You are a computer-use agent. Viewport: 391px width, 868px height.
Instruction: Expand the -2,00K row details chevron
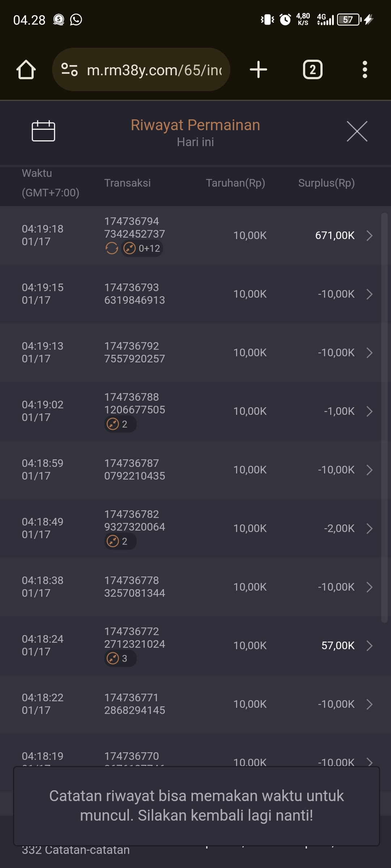[x=369, y=528]
